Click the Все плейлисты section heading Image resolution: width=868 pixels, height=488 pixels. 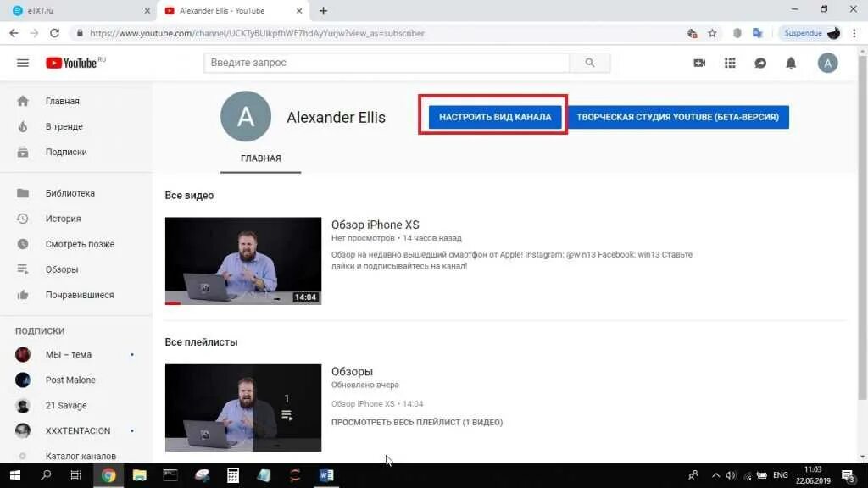click(x=201, y=342)
